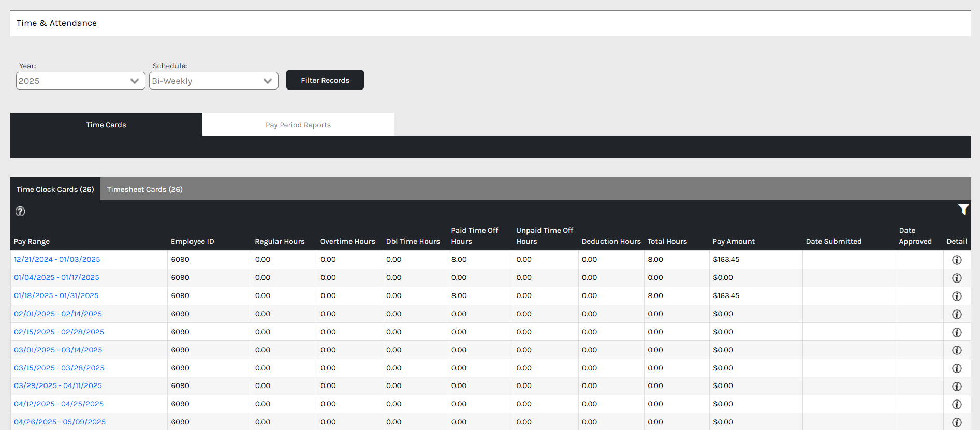Select the Timesheet Cards (26) tab
Screen dimensions: 980x430
pyautogui.click(x=145, y=189)
